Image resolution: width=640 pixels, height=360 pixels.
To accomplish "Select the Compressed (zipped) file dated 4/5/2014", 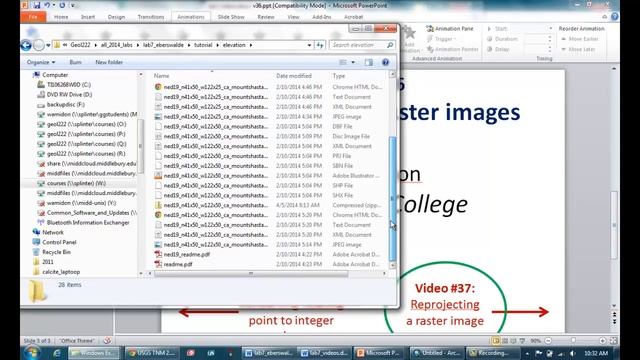I will coord(269,205).
